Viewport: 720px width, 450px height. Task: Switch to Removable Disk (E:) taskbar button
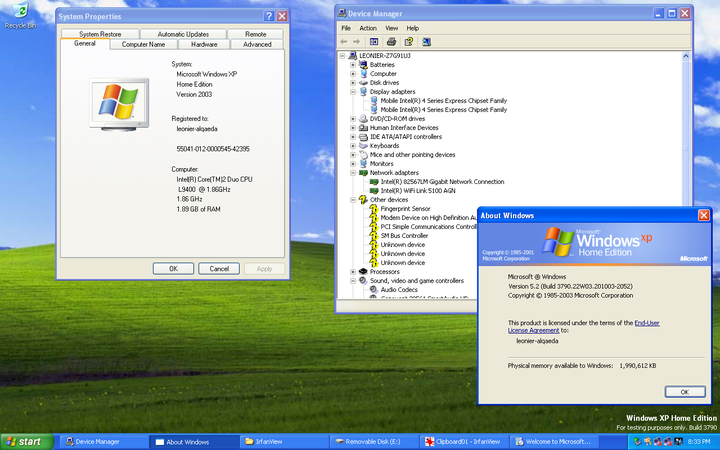coord(374,442)
